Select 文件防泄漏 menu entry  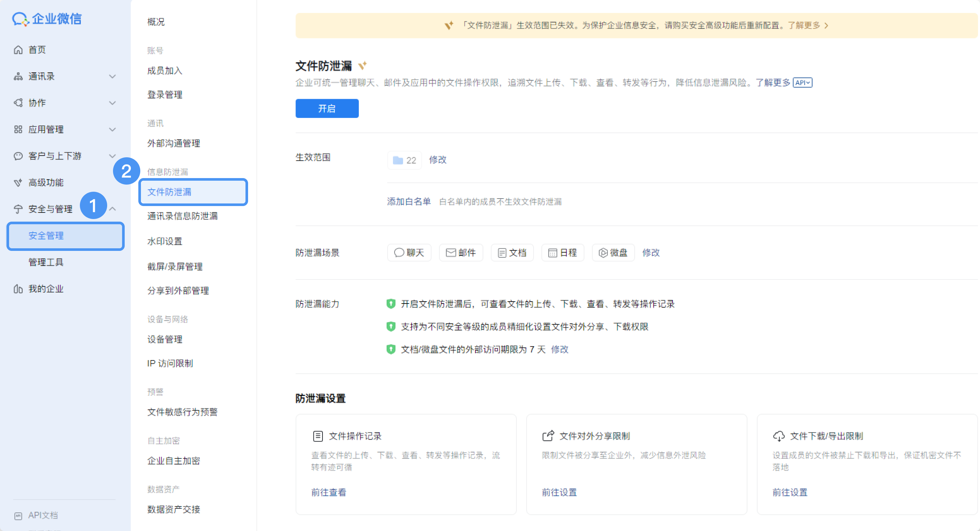tap(193, 192)
